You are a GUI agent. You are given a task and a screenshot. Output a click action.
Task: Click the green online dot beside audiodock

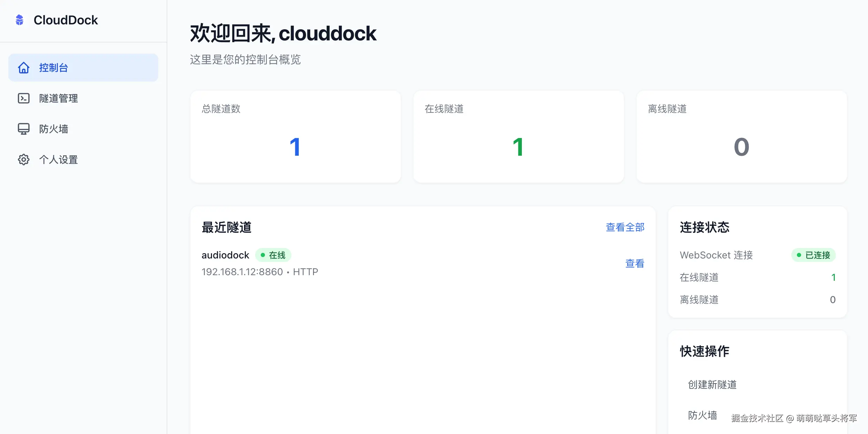coord(263,255)
